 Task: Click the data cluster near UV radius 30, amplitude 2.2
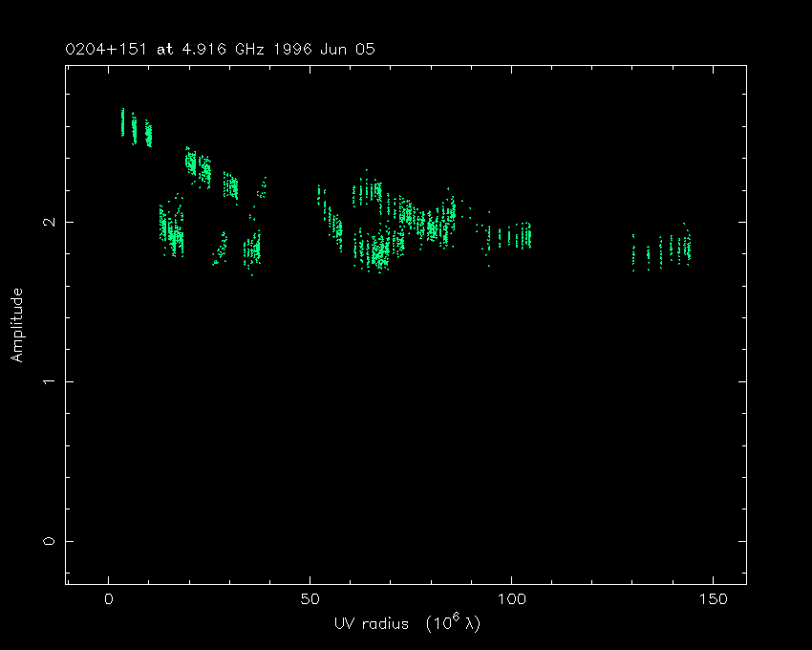[230, 185]
